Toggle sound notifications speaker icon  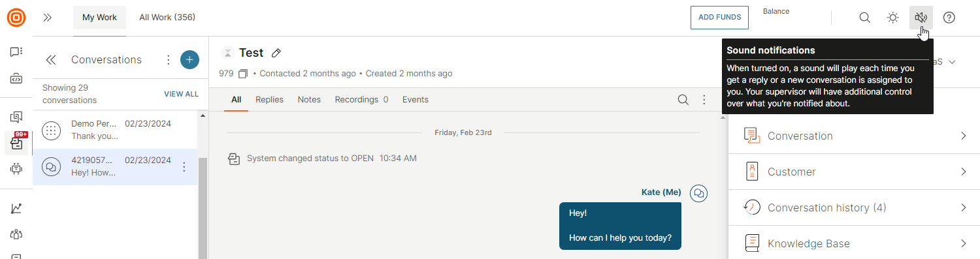[921, 18]
